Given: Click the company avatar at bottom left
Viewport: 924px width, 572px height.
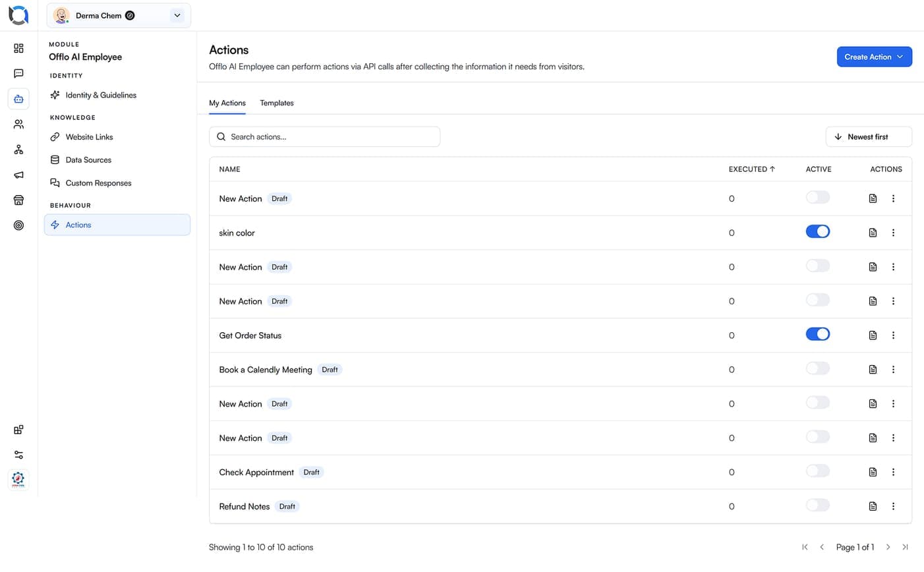Looking at the screenshot, I should tap(18, 480).
